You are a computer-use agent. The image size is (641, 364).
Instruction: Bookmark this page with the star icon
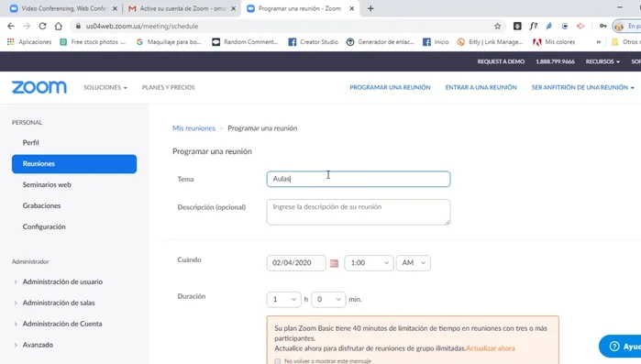(x=498, y=27)
